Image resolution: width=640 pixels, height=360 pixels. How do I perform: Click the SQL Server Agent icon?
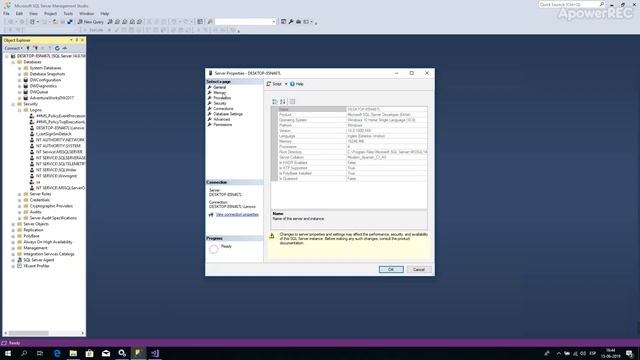point(19,260)
